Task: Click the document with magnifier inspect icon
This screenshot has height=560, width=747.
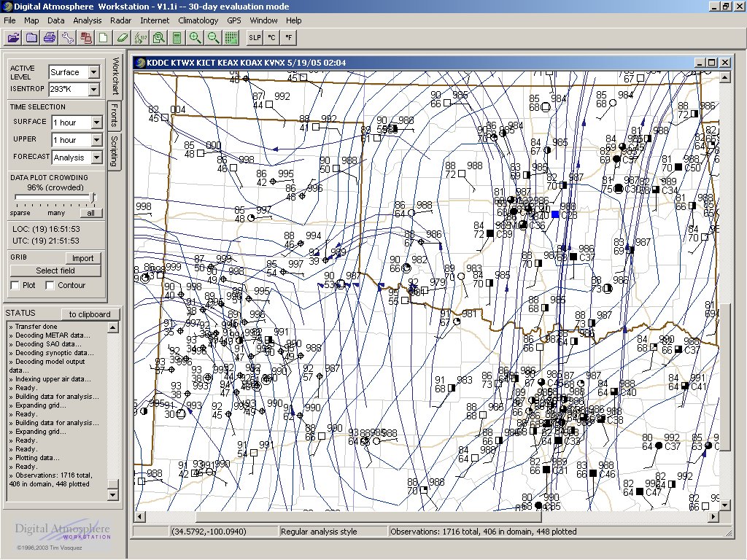Action: click(x=158, y=38)
